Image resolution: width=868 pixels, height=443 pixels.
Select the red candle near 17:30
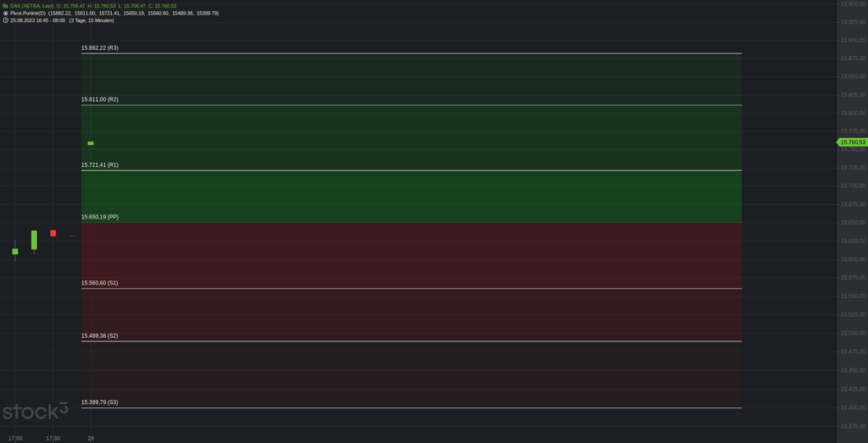[x=53, y=234]
